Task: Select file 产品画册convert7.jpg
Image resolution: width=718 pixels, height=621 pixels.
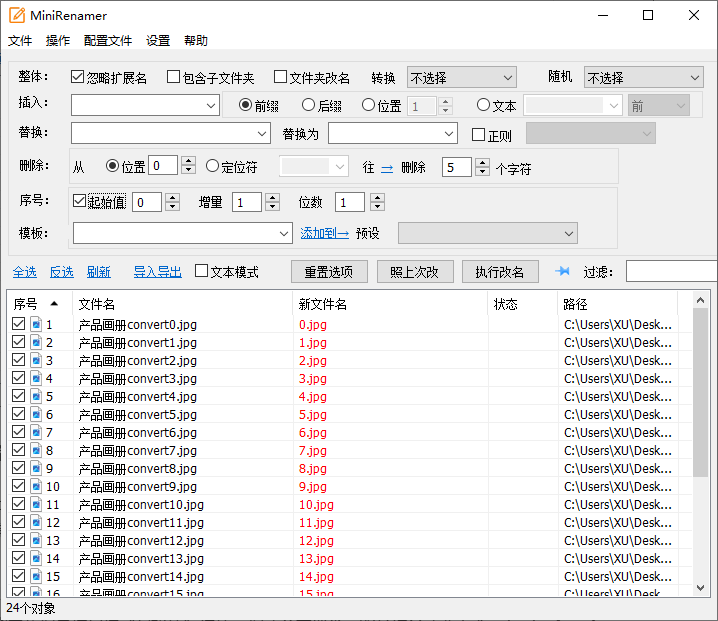Action: (x=138, y=451)
